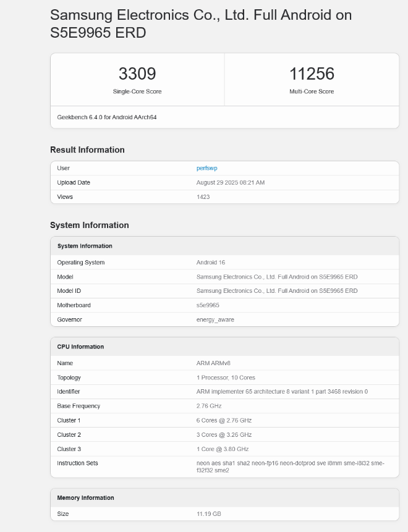The height and width of the screenshot is (532, 408).
Task: Select the memory size 11.19 GB
Action: [x=209, y=514]
